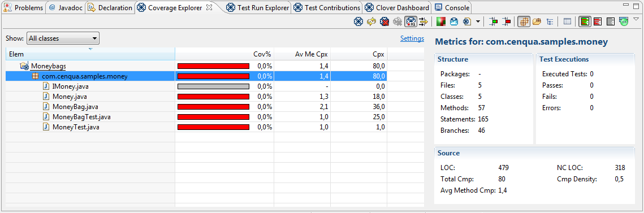Sort by the Cpx column header
The image size is (644, 213).
coord(358,54)
